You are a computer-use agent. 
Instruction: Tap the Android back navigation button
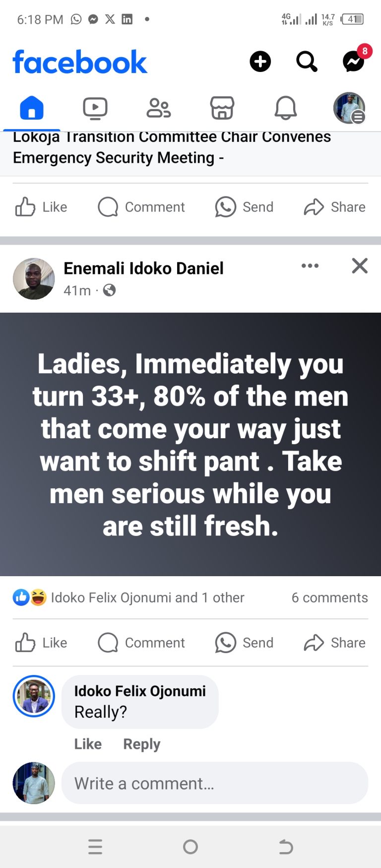point(286,847)
